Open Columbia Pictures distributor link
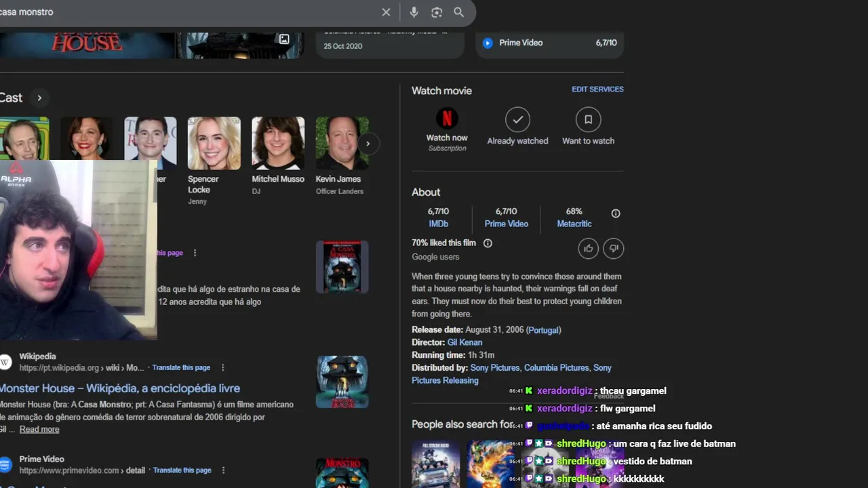Viewport: 868px width, 488px height. 556,367
